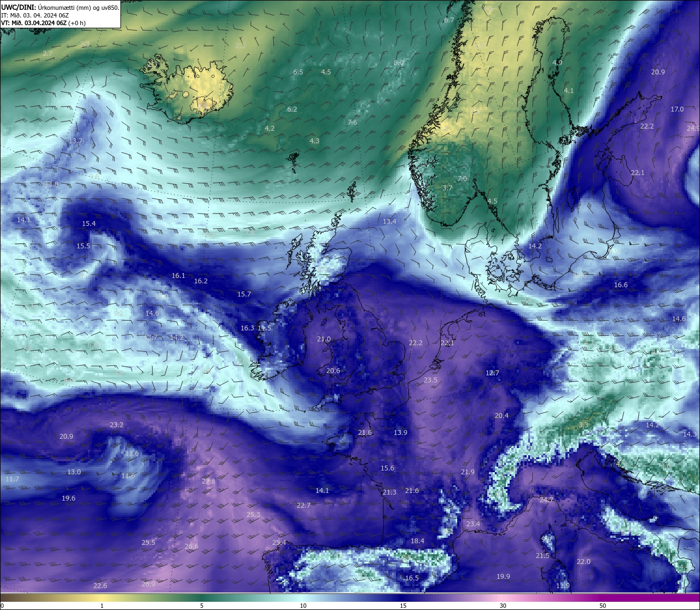Viewport: 700px width, 610px height.
Task: Click the map value "7.6"
Action: pyautogui.click(x=352, y=123)
